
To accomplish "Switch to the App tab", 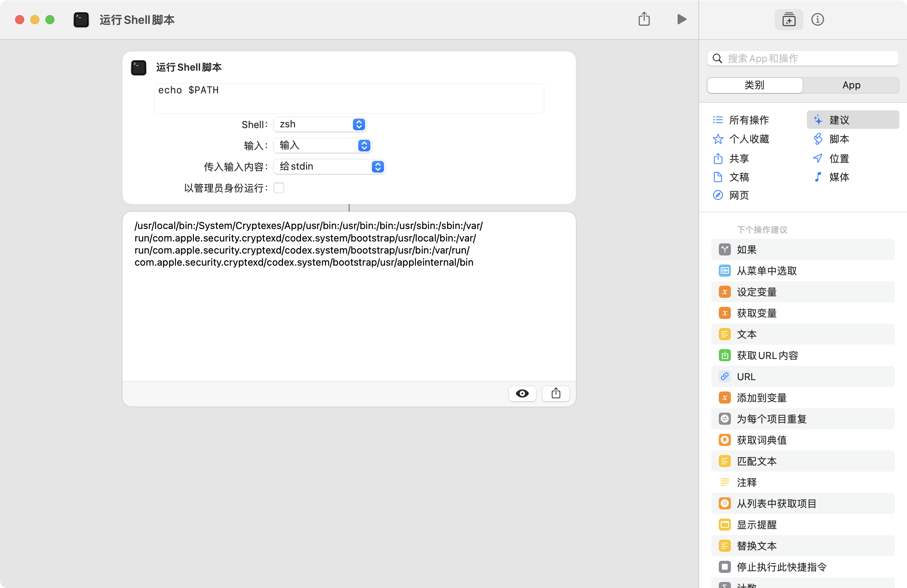I will (x=851, y=85).
